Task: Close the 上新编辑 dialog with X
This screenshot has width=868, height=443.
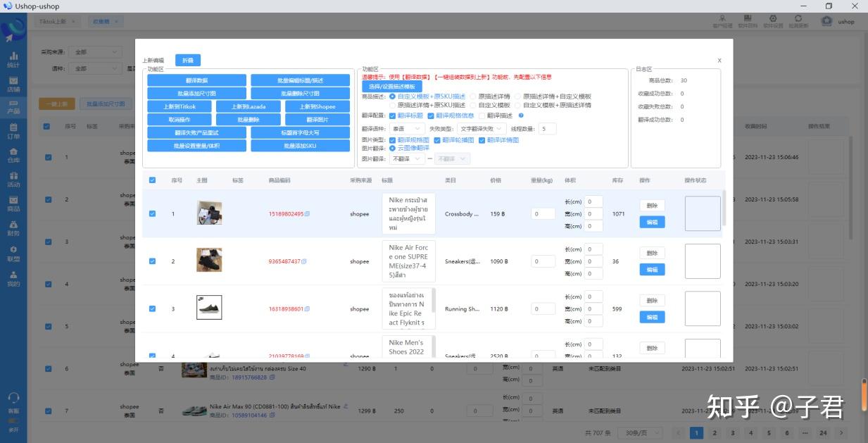Action: tap(719, 61)
